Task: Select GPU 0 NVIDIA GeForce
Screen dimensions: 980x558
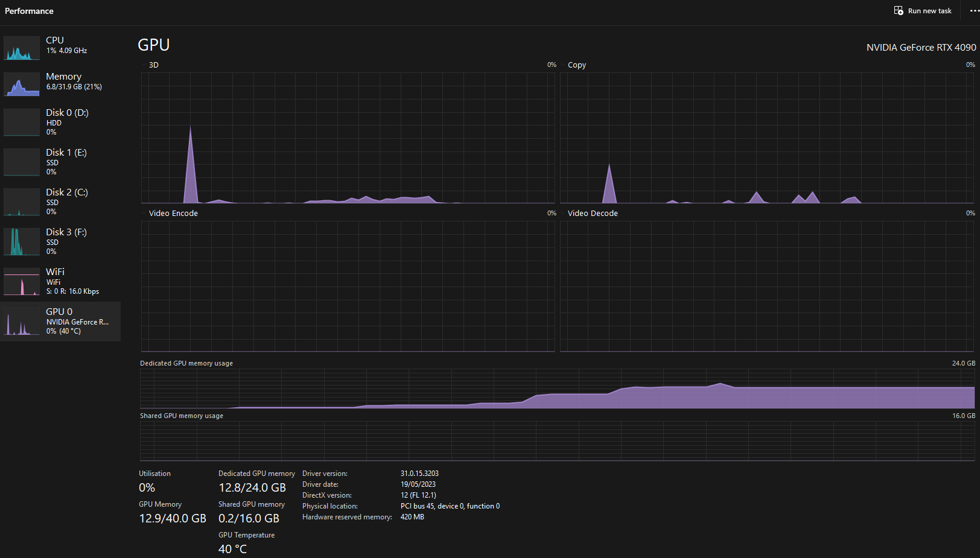Action: tap(60, 321)
